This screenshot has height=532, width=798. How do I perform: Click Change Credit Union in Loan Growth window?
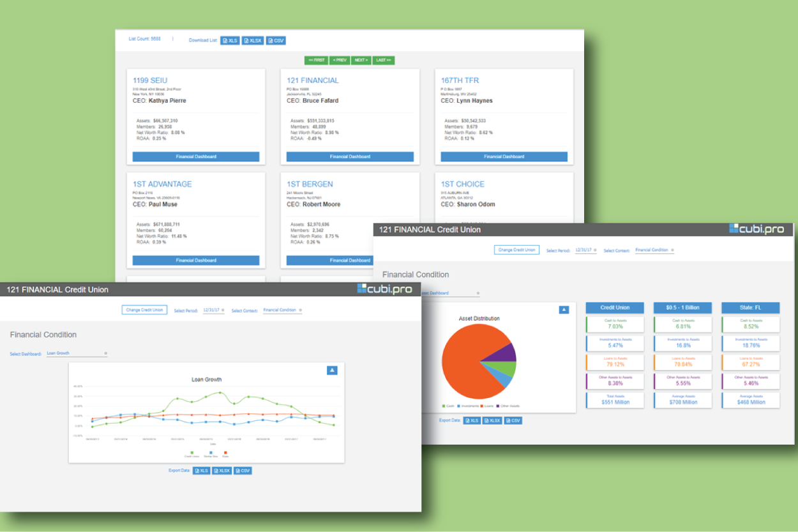(x=145, y=310)
